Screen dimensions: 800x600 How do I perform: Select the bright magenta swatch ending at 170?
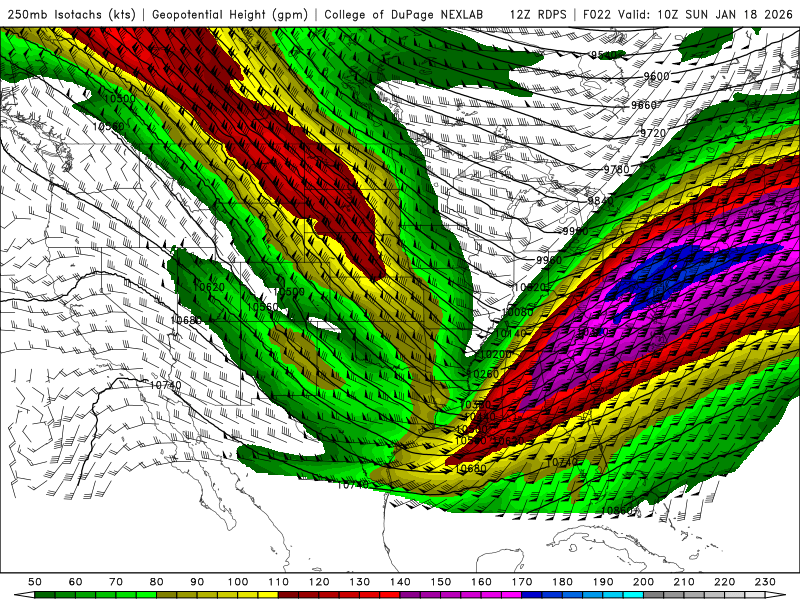511,595
